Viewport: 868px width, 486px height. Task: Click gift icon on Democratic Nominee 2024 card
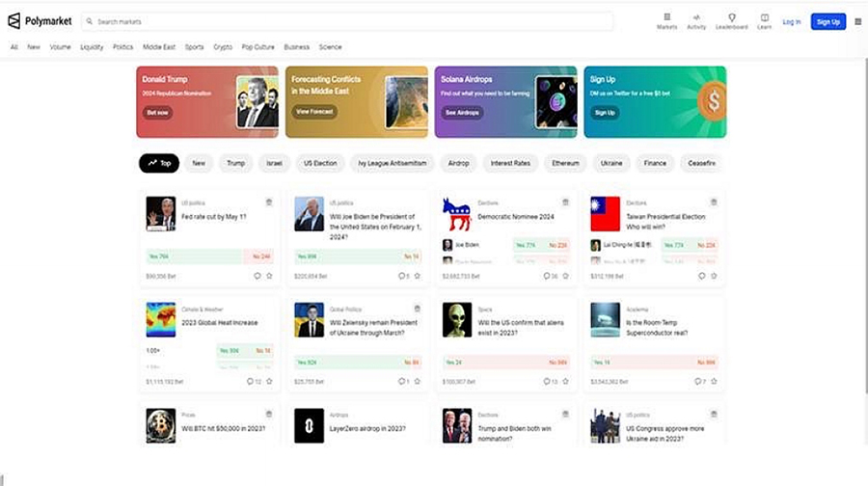566,202
